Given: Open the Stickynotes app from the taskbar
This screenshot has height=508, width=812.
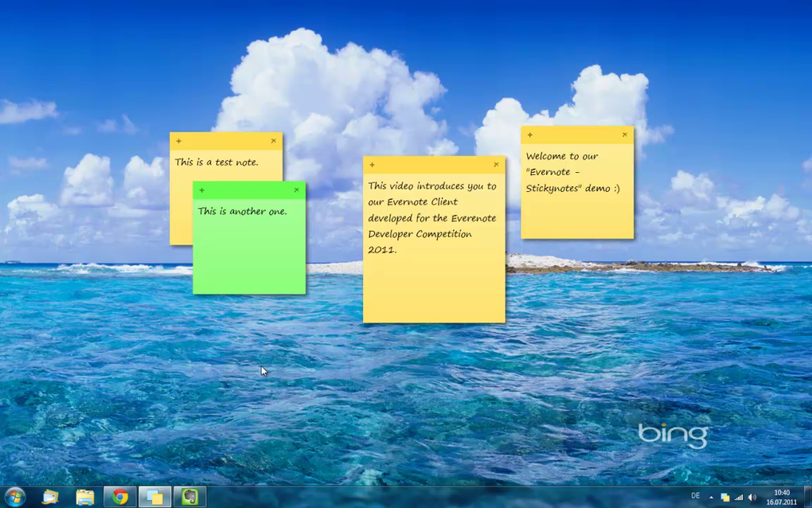Looking at the screenshot, I should click(x=154, y=496).
